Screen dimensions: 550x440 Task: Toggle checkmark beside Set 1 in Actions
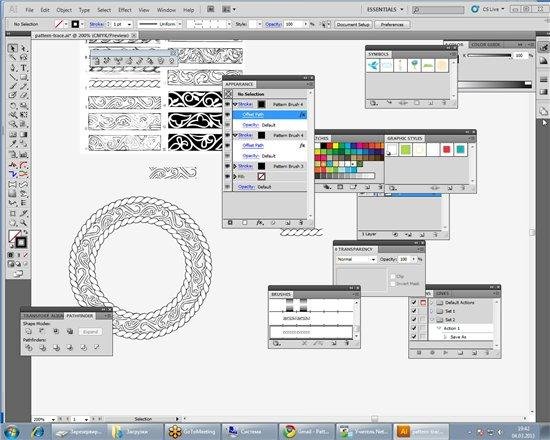(x=414, y=311)
